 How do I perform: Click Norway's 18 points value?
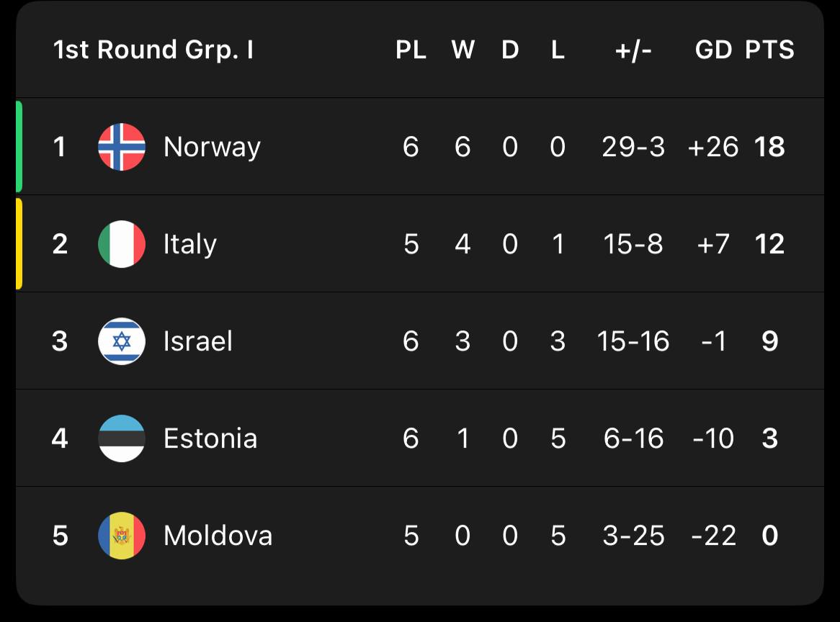[x=769, y=147]
